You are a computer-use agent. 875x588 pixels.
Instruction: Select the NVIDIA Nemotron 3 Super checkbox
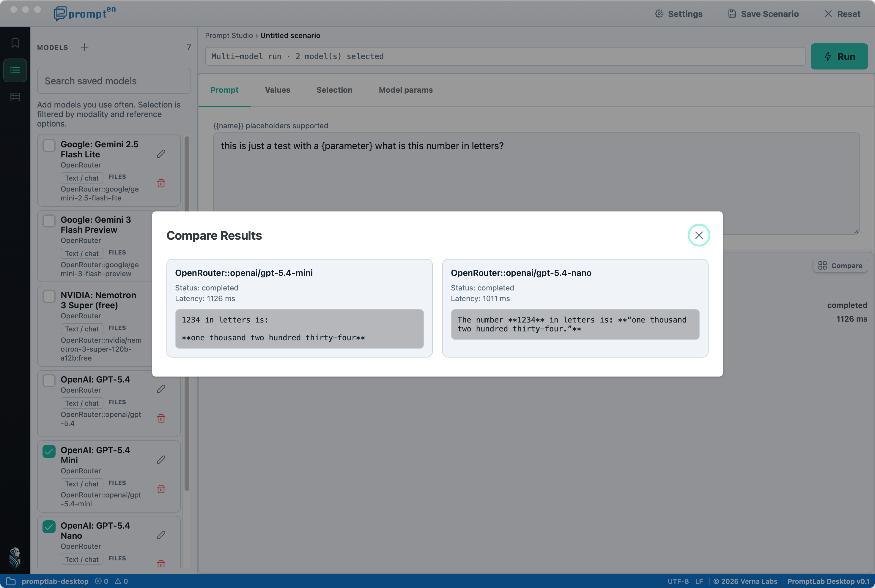click(49, 296)
